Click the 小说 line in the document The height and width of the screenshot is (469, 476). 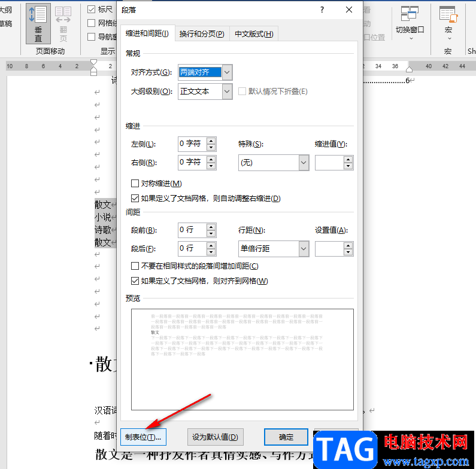(103, 217)
